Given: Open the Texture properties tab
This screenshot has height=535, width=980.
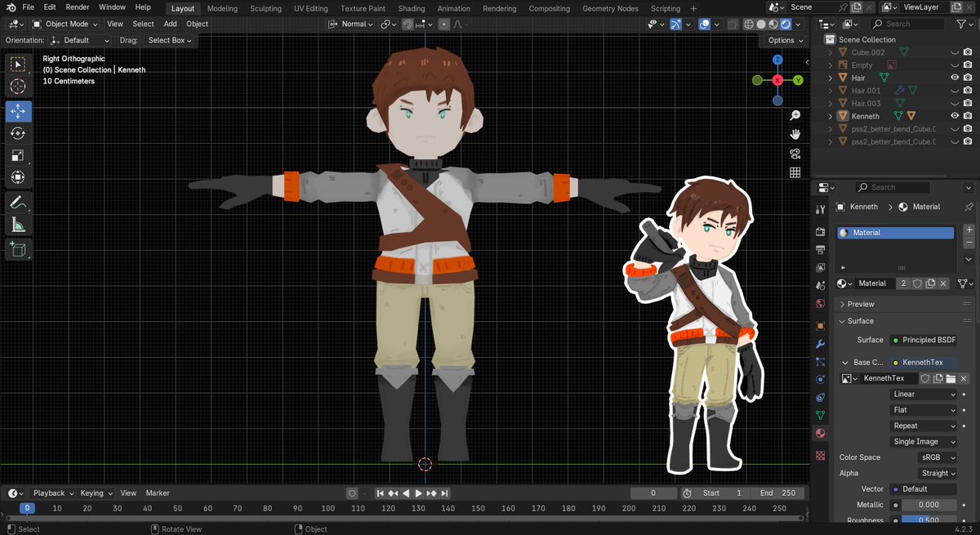Looking at the screenshot, I should (x=821, y=455).
